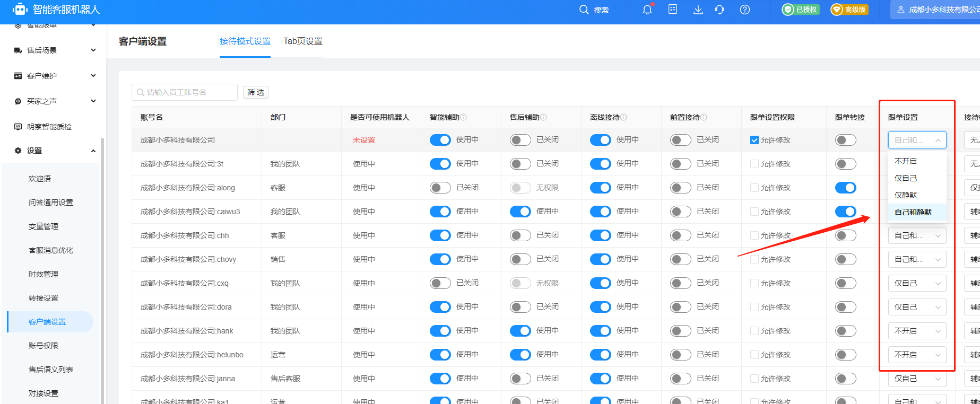Open 客服消息优化 in the sidebar
Screen dimensions: 980x404
click(x=51, y=250)
